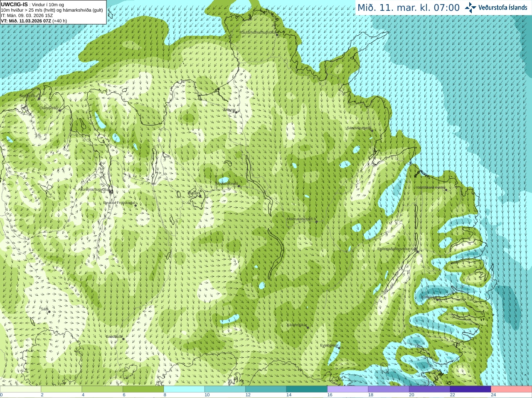Click the Kárahnjúkar station dot
Image resolution: width=532 pixels, height=398 pixels.
tap(308, 327)
